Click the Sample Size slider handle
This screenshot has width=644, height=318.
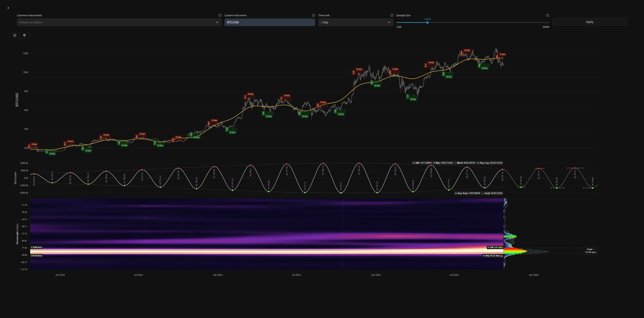pyautogui.click(x=427, y=22)
